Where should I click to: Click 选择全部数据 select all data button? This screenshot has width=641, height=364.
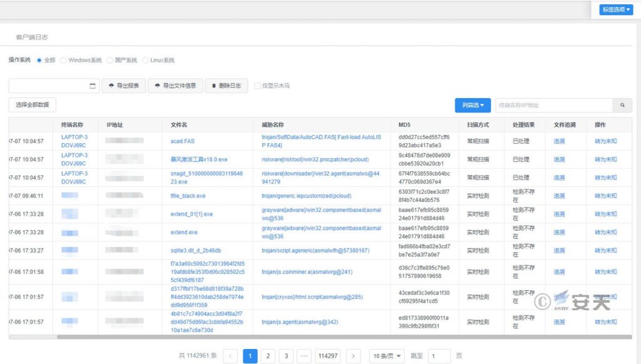pos(32,104)
